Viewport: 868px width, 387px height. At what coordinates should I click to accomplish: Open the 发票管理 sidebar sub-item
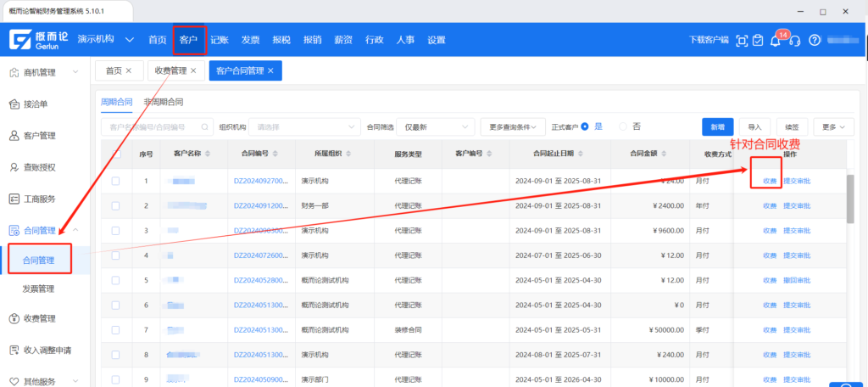click(x=38, y=289)
